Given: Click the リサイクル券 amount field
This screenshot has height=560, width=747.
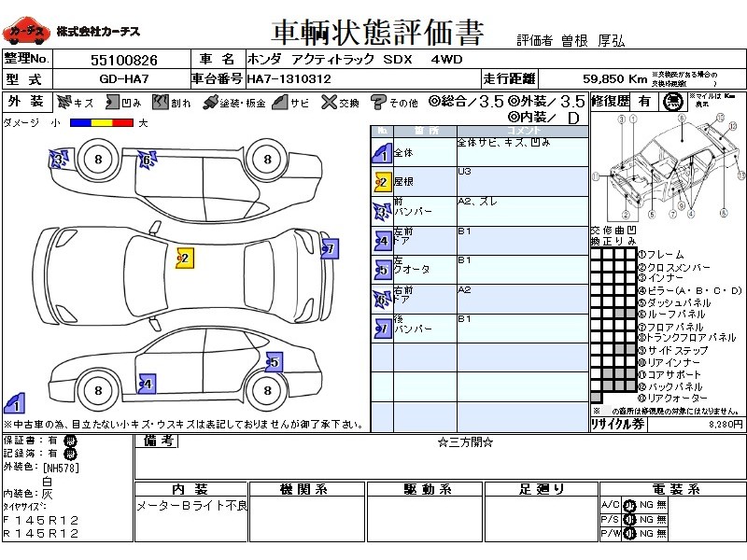Looking at the screenshot, I should pos(696,424).
